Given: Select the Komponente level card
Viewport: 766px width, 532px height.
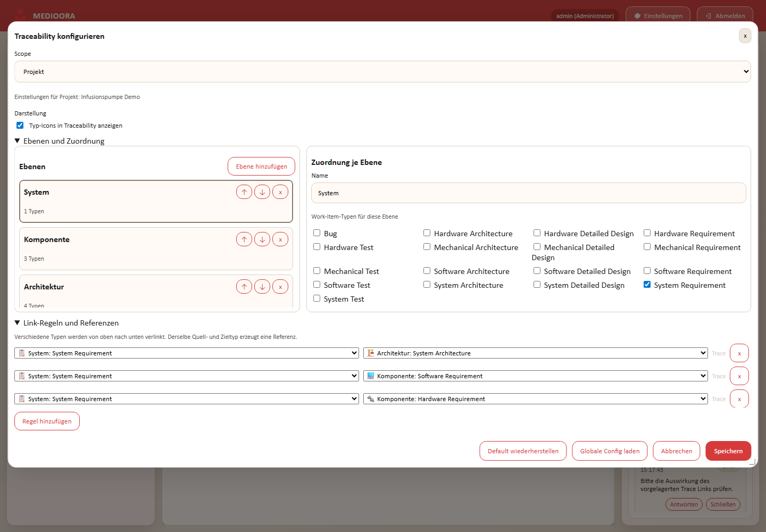Looking at the screenshot, I should (156, 249).
